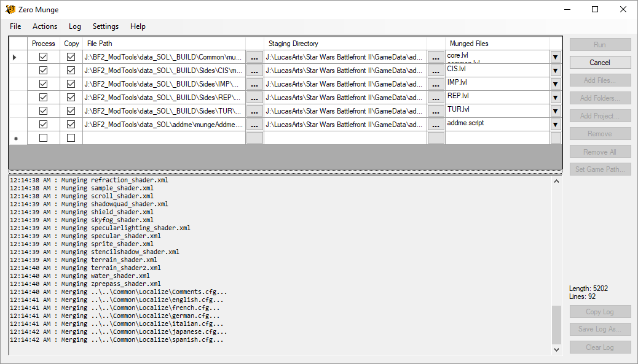Maximize the Zero Munge window

point(595,9)
